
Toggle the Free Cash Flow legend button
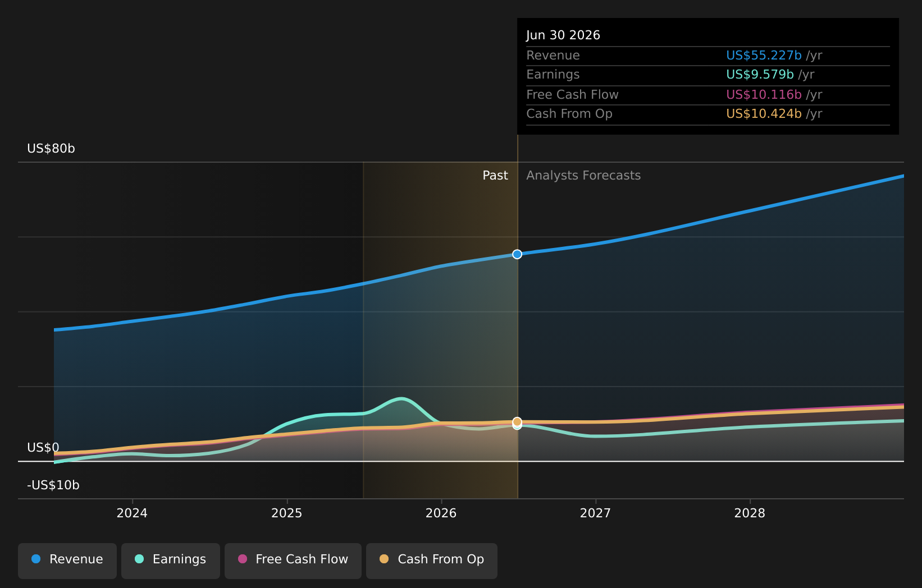293,561
